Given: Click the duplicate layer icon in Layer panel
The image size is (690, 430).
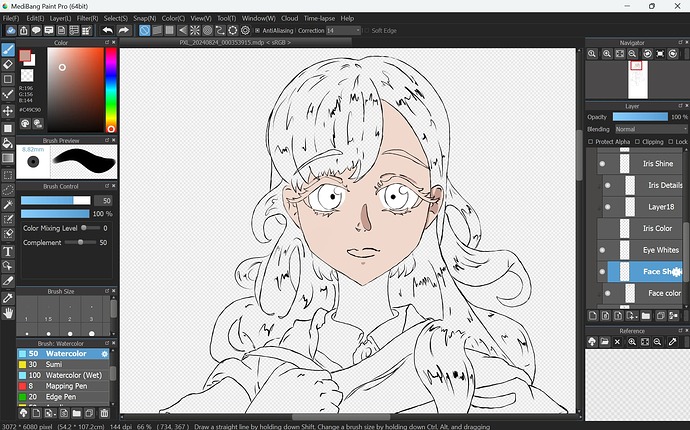Looking at the screenshot, I should (x=660, y=316).
